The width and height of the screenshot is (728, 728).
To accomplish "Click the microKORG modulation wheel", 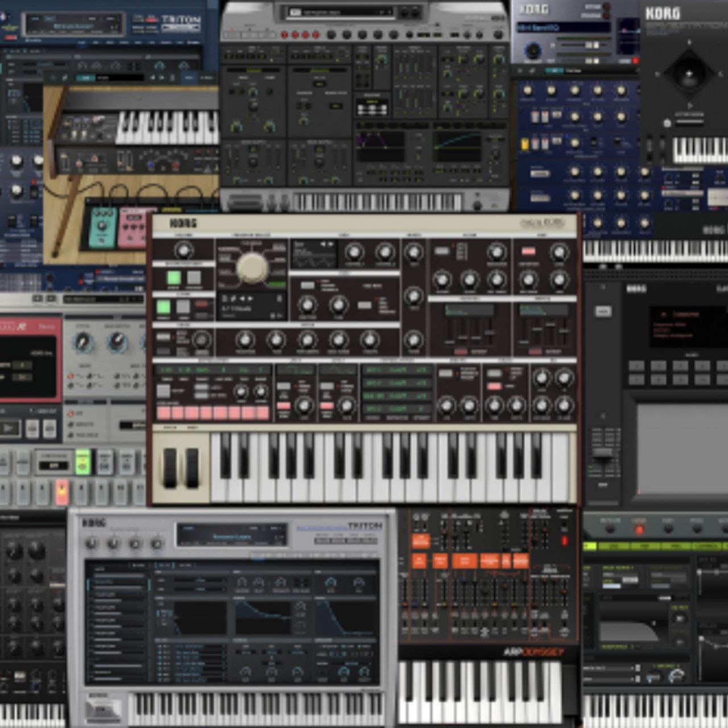I will click(x=192, y=468).
